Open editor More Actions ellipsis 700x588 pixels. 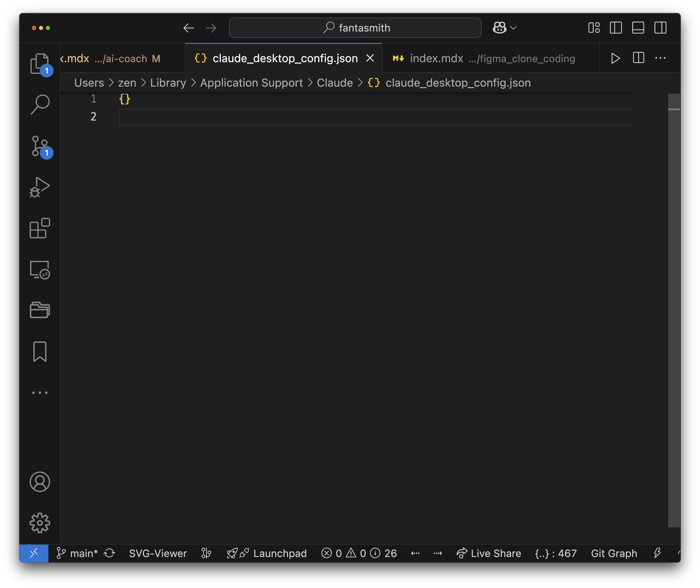[660, 58]
